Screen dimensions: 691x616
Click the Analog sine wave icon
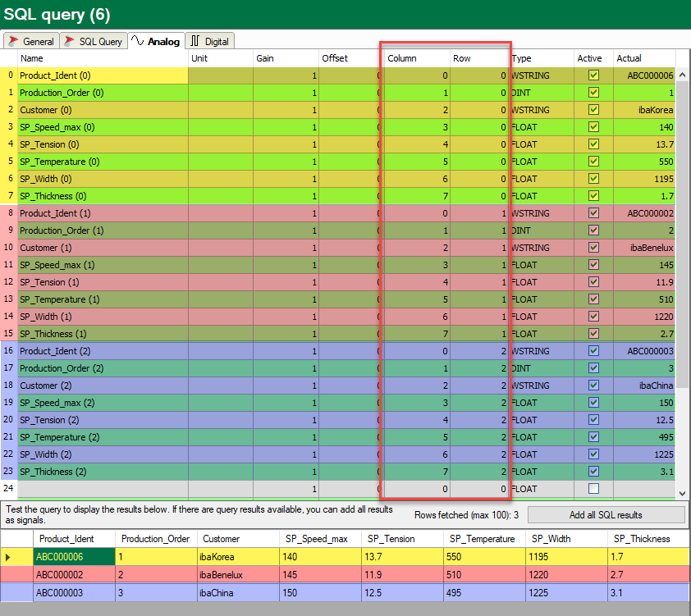pos(138,41)
